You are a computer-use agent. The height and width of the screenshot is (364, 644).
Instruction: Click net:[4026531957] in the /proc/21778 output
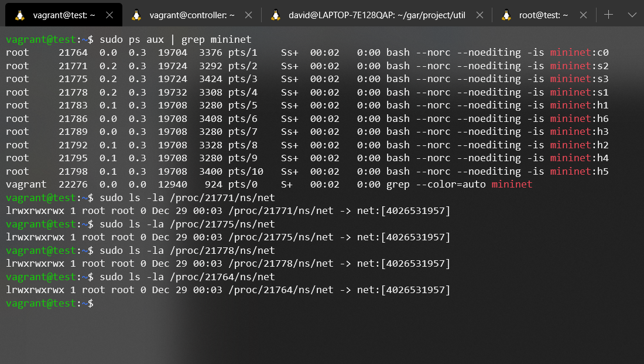click(404, 264)
